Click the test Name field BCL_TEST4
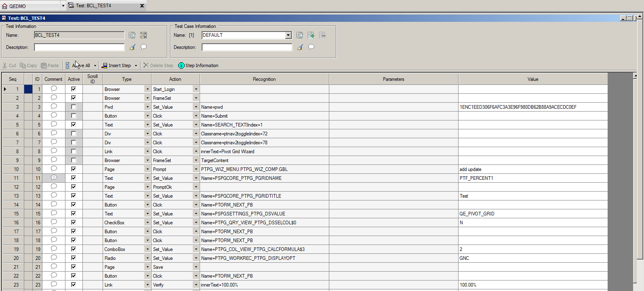The image size is (644, 291). point(79,35)
